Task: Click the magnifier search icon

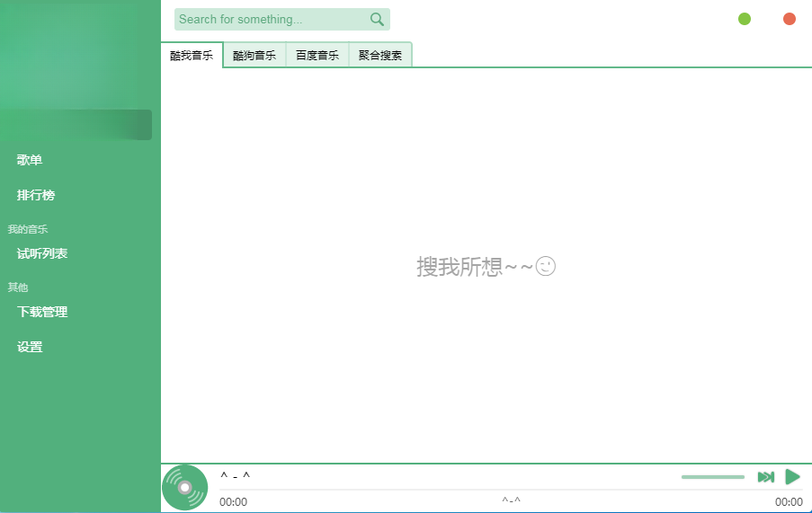Action: coord(377,19)
